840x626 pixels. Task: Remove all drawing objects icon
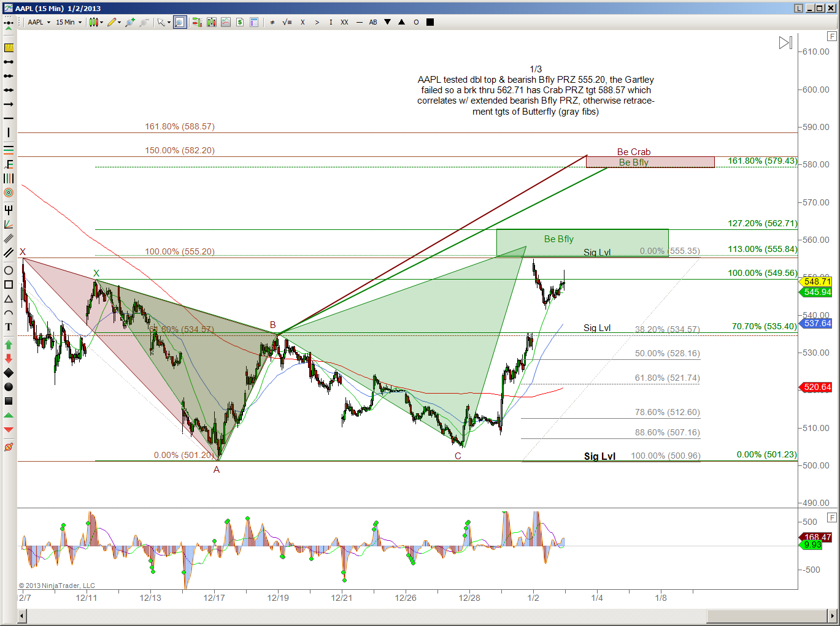9,447
